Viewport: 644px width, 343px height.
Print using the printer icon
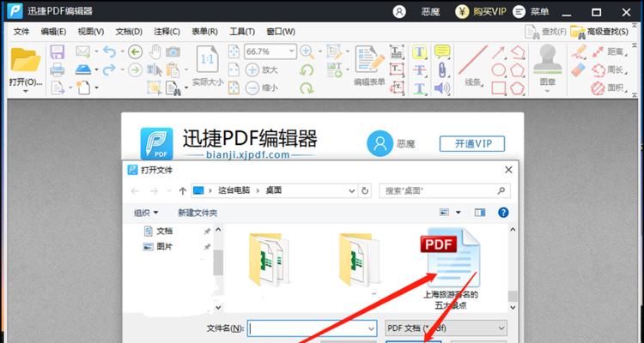pos(57,69)
